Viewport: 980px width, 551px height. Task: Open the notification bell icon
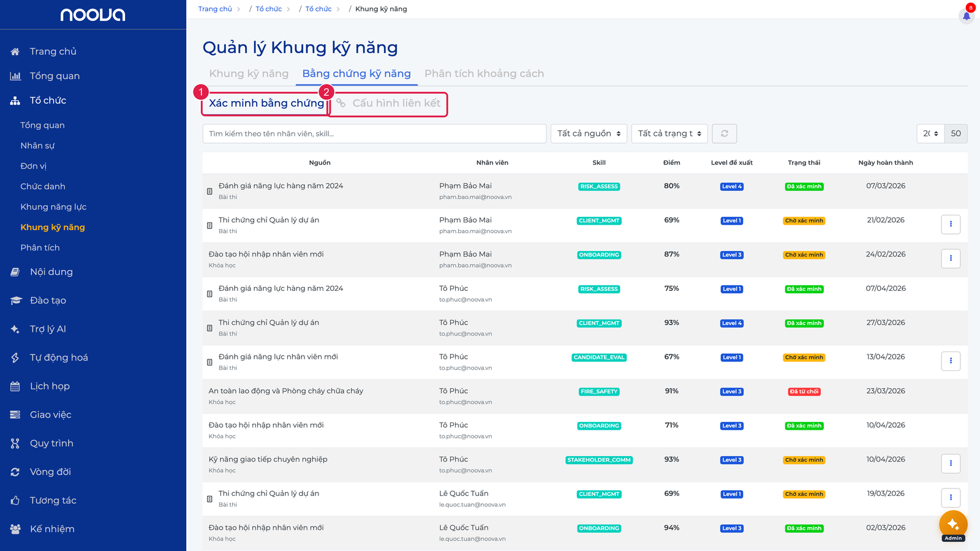pyautogui.click(x=967, y=16)
